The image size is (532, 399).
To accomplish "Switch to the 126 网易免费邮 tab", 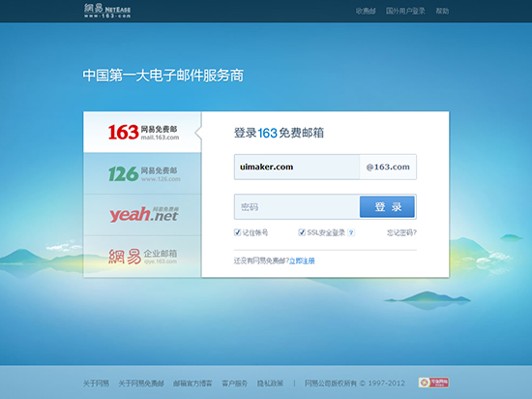I will 142,173.
